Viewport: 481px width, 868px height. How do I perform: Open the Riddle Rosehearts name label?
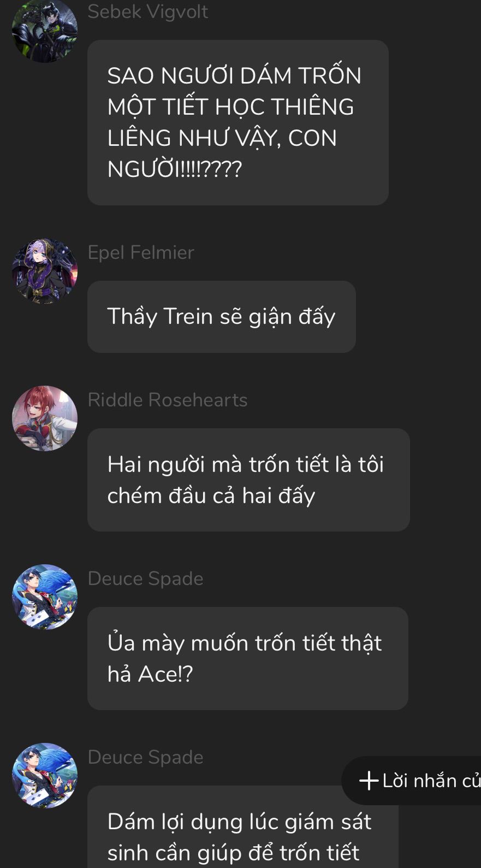[168, 400]
